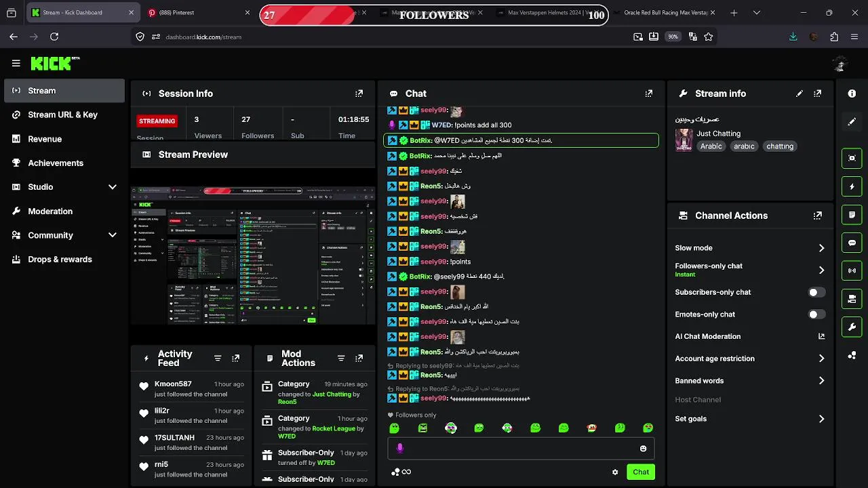Open Achievements page in sidebar

64,163
